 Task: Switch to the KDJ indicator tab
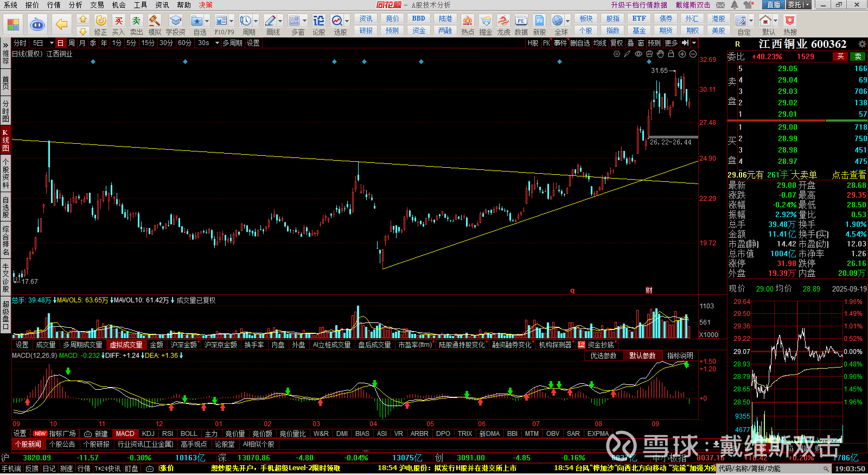(148, 434)
